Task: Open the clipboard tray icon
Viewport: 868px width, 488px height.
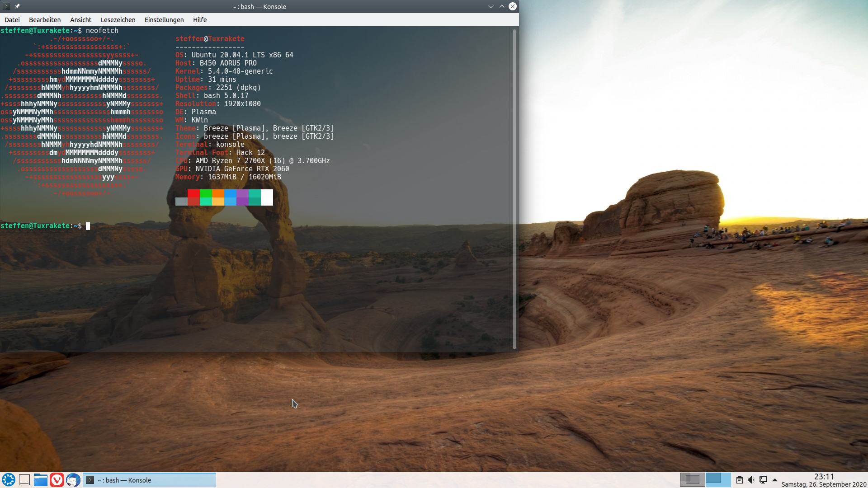Action: (x=740, y=480)
